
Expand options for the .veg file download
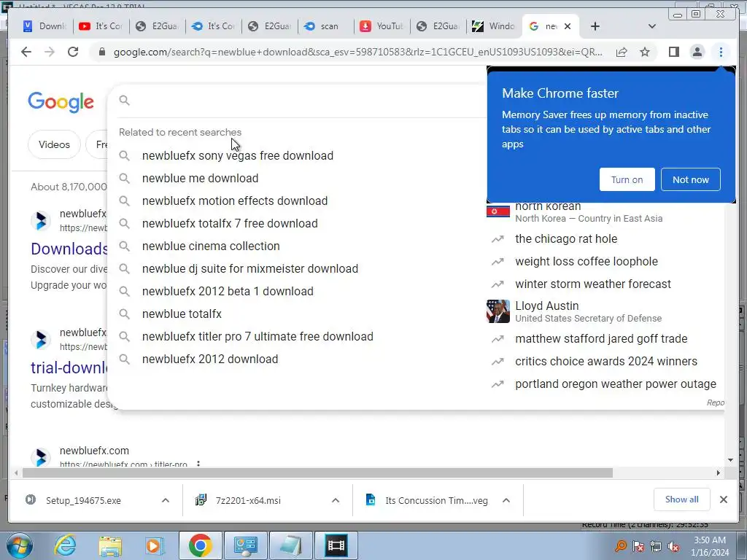(506, 500)
